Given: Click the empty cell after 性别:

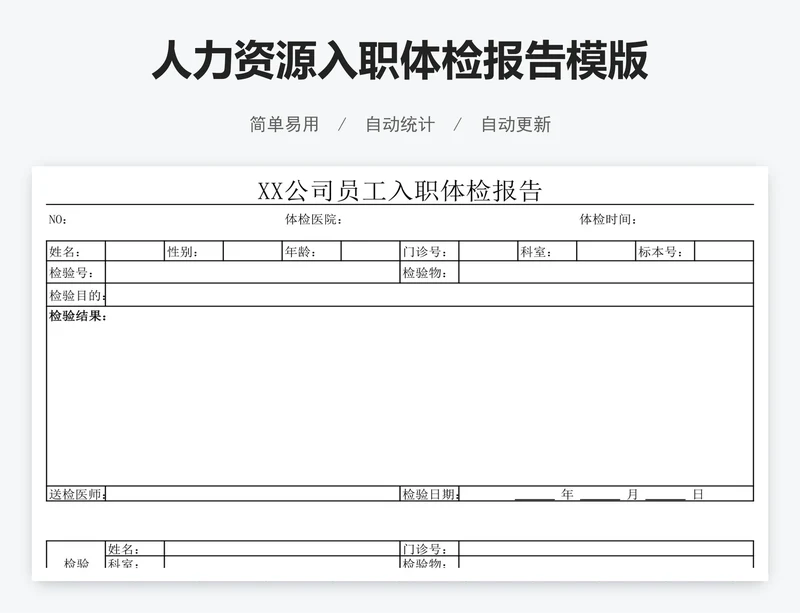Looking at the screenshot, I should tap(253, 251).
